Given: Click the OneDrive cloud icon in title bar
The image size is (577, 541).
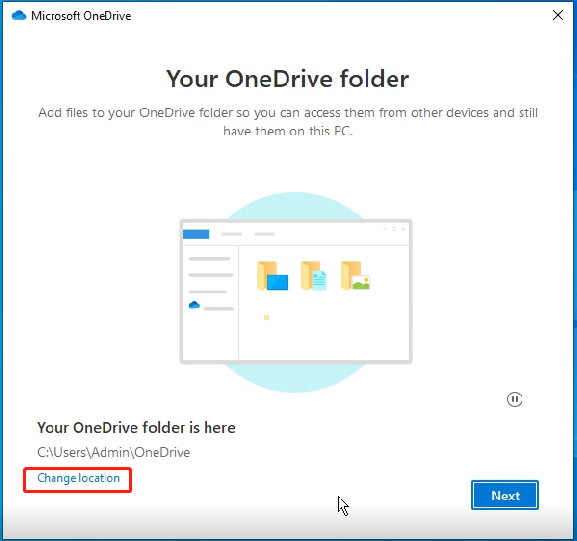Looking at the screenshot, I should coord(19,15).
